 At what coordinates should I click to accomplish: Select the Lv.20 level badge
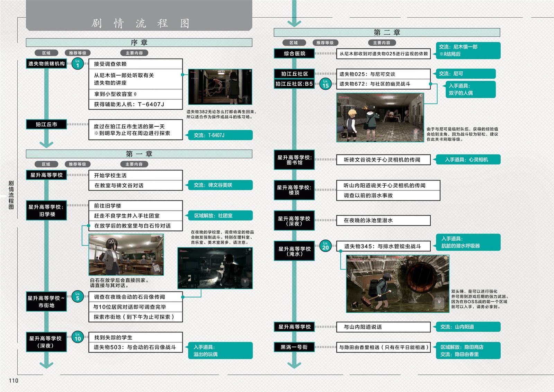pyautogui.click(x=325, y=246)
